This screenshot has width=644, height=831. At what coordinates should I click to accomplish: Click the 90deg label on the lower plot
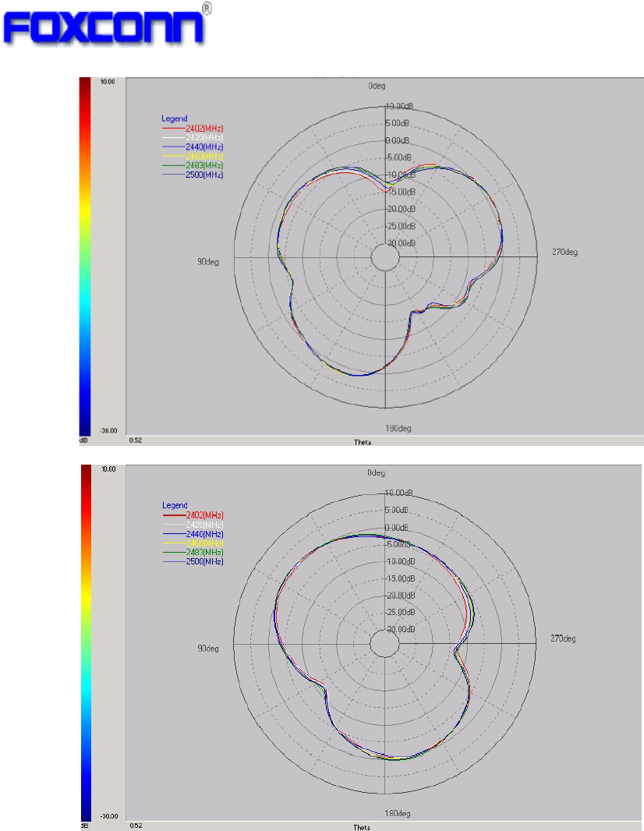(x=207, y=649)
